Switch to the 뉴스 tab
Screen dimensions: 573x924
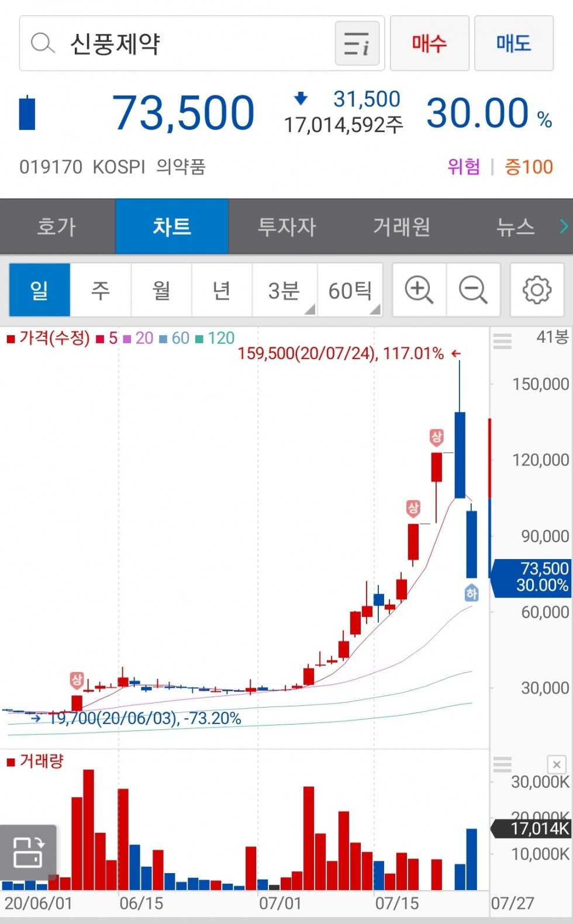pos(515,226)
